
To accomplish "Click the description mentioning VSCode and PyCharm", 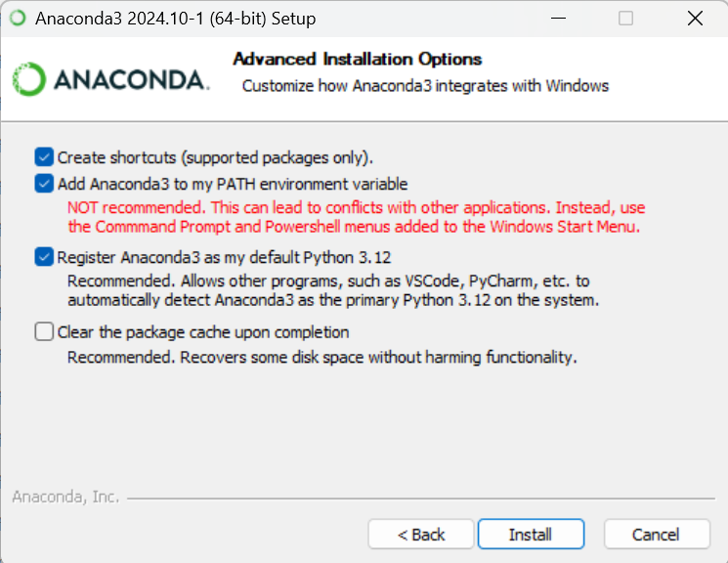I will (332, 290).
